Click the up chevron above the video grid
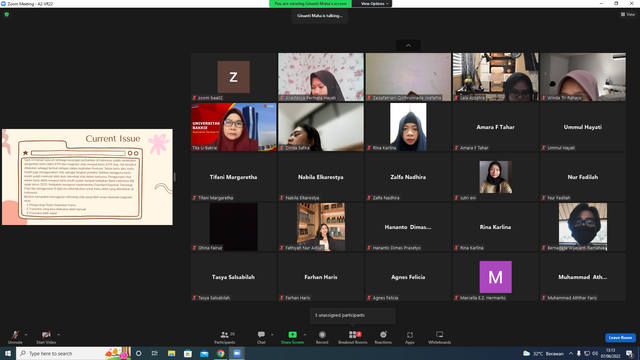 click(408, 45)
